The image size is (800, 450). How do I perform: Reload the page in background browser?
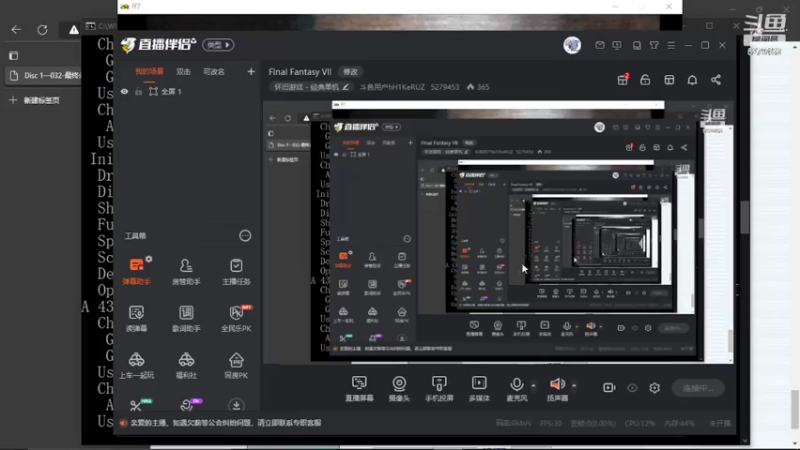42,30
